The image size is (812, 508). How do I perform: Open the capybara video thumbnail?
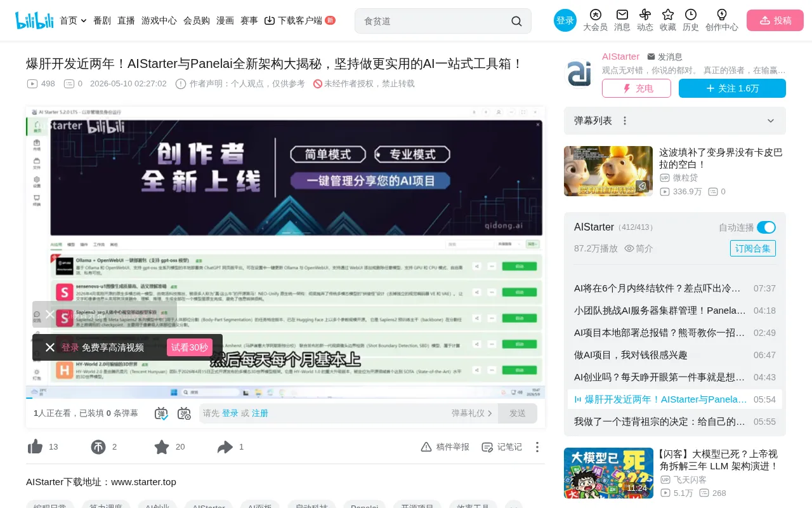point(608,171)
